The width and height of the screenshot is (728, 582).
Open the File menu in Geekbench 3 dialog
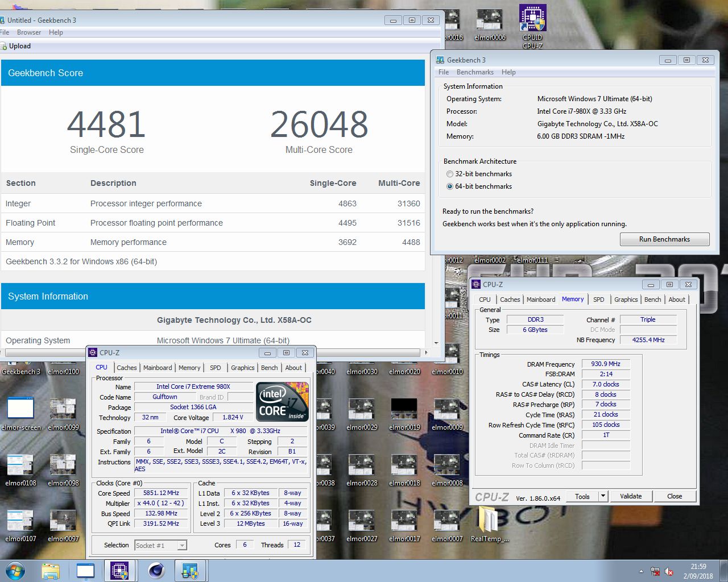point(444,72)
